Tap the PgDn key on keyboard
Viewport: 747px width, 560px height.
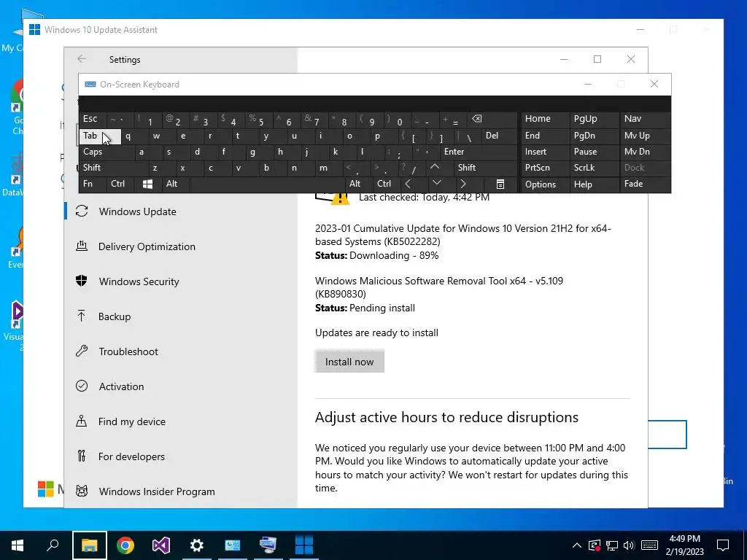click(x=594, y=136)
